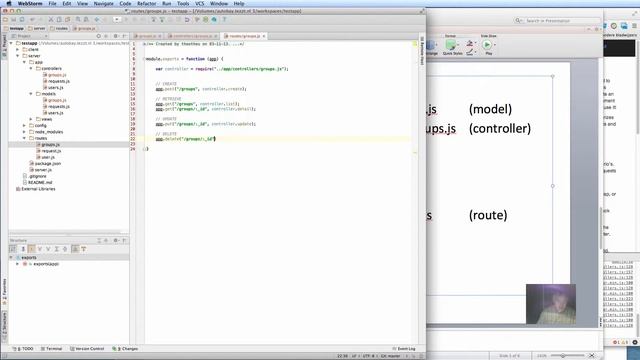The width and height of the screenshot is (640, 360).
Task: Open the TODO tool window
Action: [x=23, y=349]
